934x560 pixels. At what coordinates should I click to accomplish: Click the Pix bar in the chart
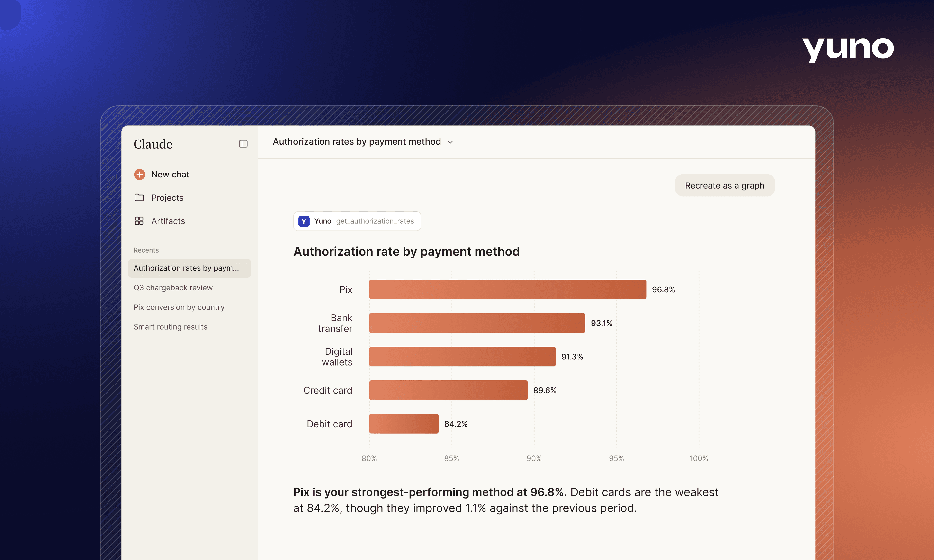(x=507, y=289)
